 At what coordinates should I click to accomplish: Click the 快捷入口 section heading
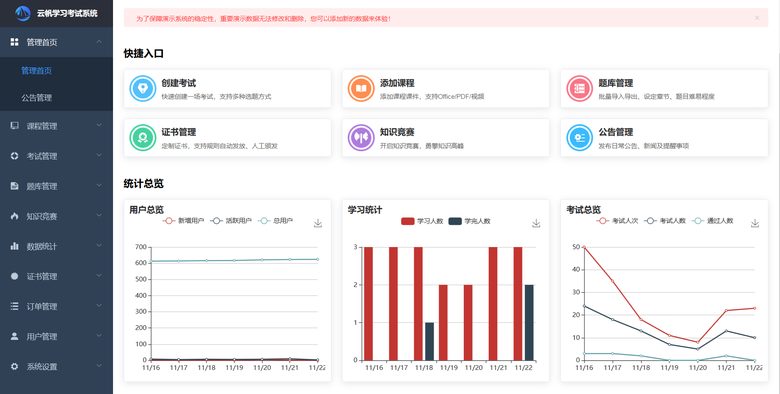coord(144,53)
